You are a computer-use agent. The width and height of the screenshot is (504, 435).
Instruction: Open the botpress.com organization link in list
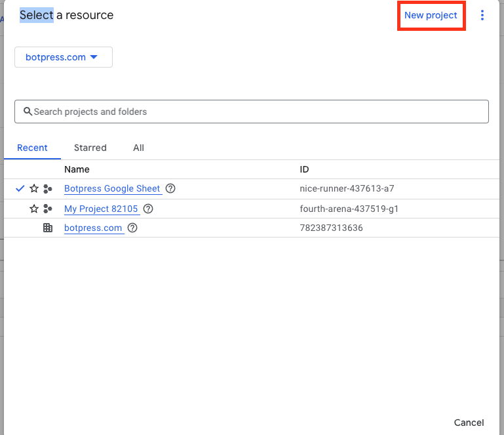pyautogui.click(x=93, y=228)
